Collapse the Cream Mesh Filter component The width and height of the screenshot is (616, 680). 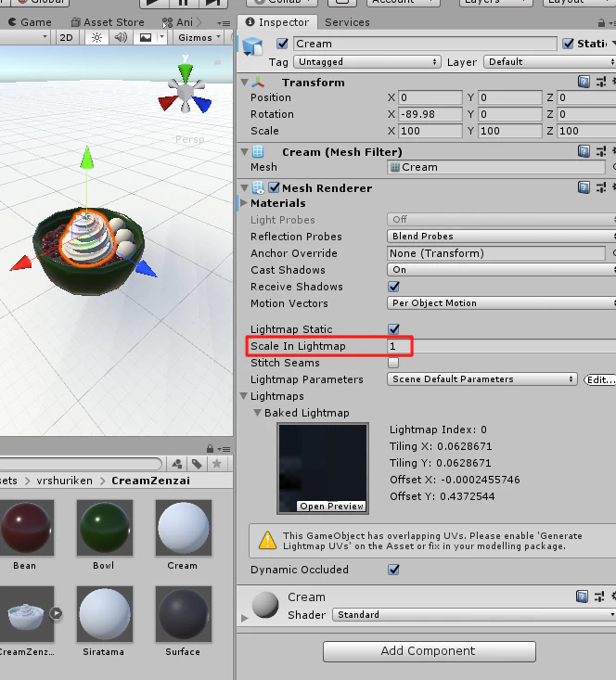(245, 152)
